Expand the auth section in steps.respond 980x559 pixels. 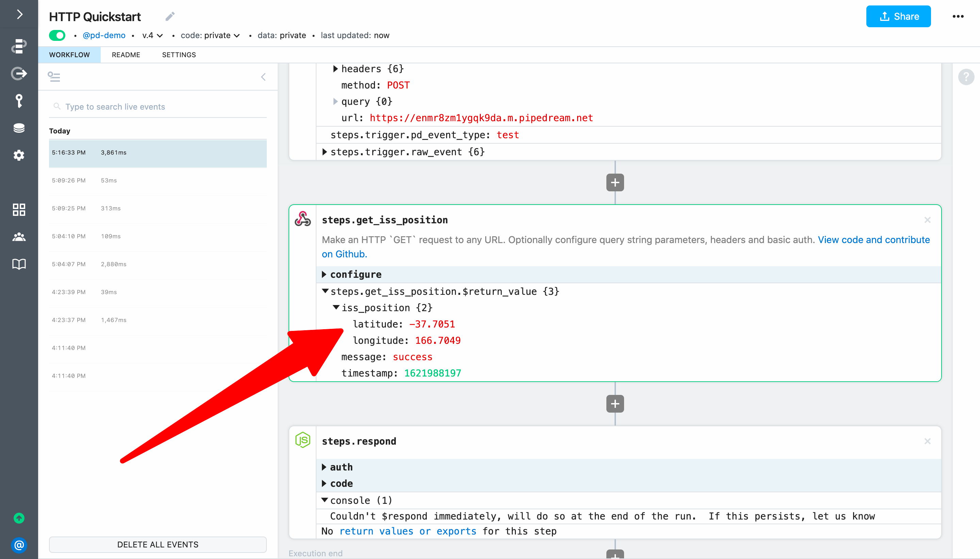click(326, 467)
